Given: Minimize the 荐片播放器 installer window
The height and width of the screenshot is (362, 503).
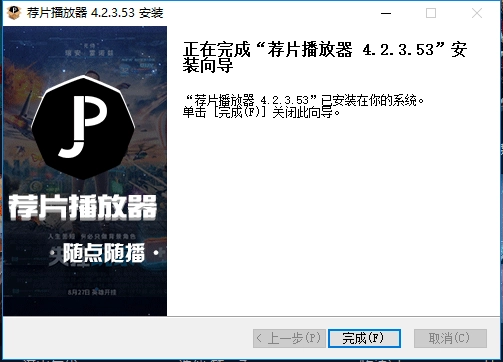Looking at the screenshot, I should point(386,13).
